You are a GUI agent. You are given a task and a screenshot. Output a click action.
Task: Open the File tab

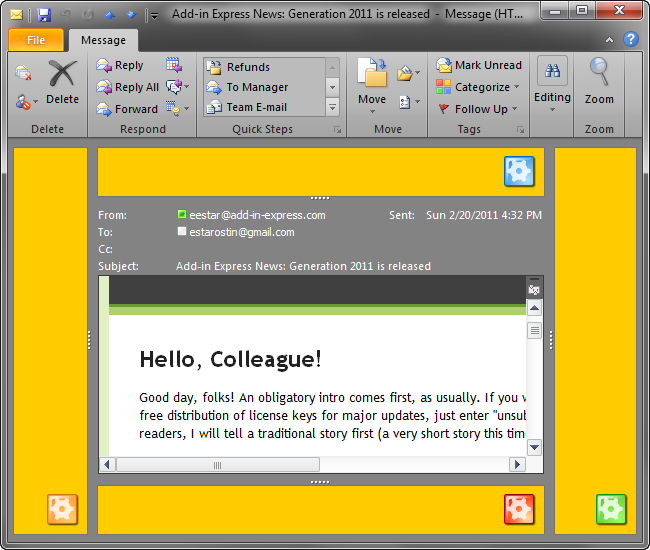(36, 40)
